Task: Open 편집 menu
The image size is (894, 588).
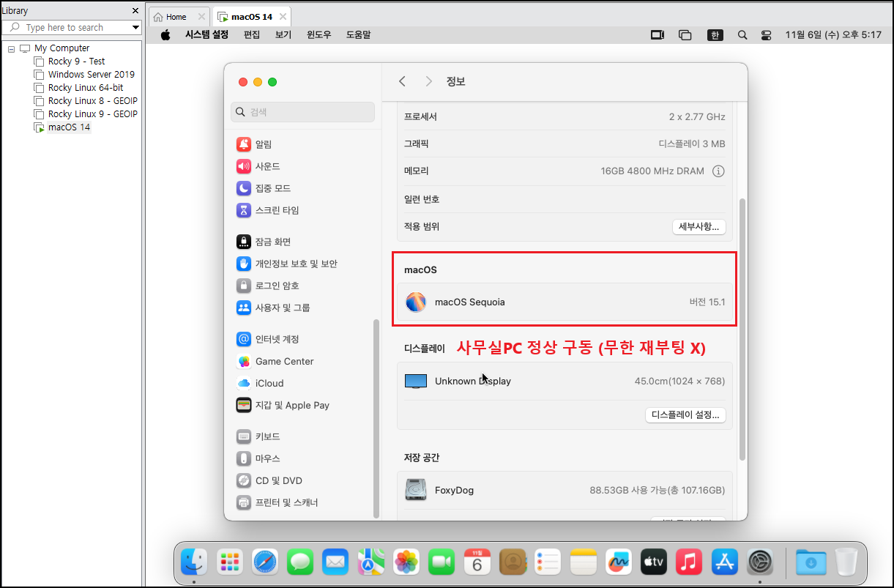Action: [252, 34]
